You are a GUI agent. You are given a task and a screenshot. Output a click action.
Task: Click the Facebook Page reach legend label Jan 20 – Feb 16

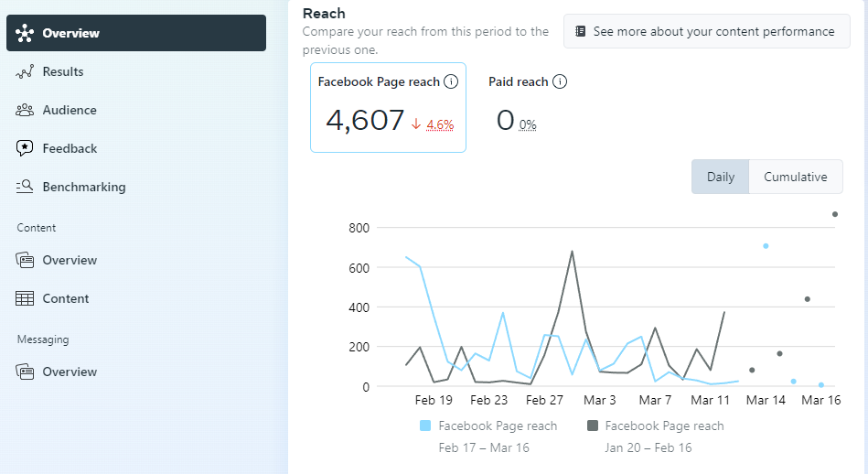[664, 426]
